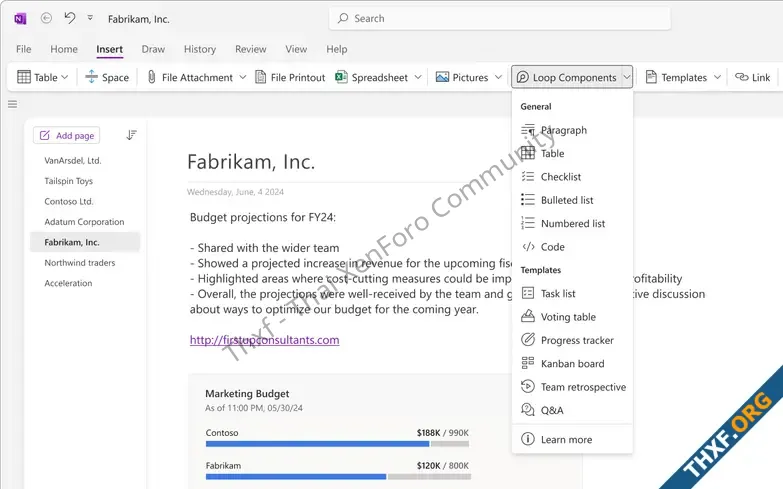Click the Templates page icon in ribbon

pyautogui.click(x=651, y=77)
